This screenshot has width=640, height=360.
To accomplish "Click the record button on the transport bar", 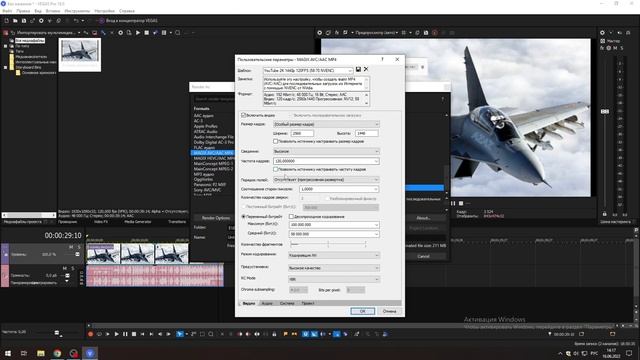I will (91, 334).
